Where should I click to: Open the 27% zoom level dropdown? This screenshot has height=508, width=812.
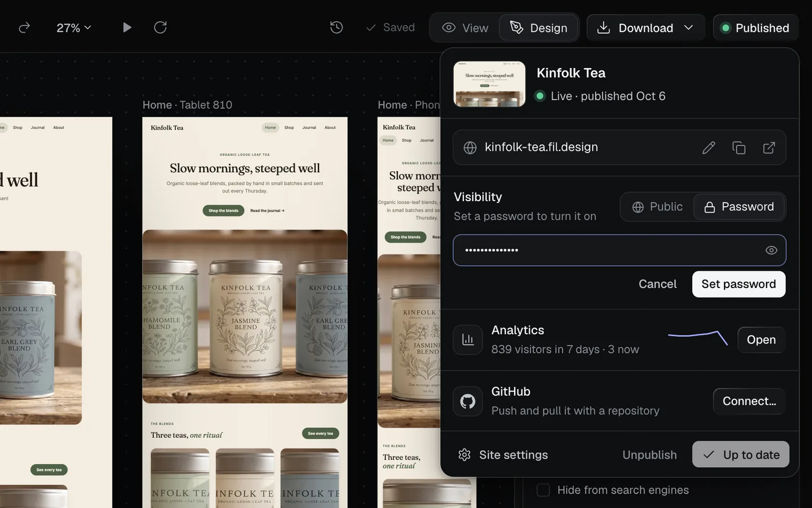tap(74, 27)
